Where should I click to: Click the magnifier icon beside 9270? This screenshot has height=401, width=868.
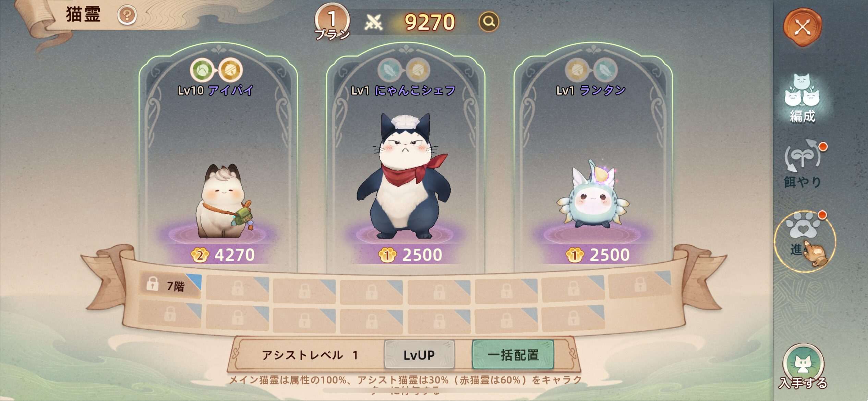(489, 22)
